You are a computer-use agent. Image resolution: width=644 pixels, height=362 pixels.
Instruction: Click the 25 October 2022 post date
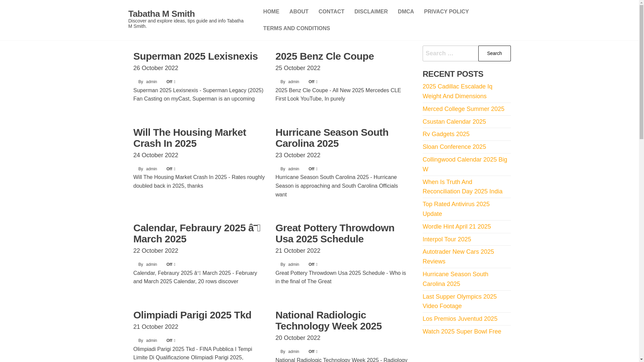(298, 68)
